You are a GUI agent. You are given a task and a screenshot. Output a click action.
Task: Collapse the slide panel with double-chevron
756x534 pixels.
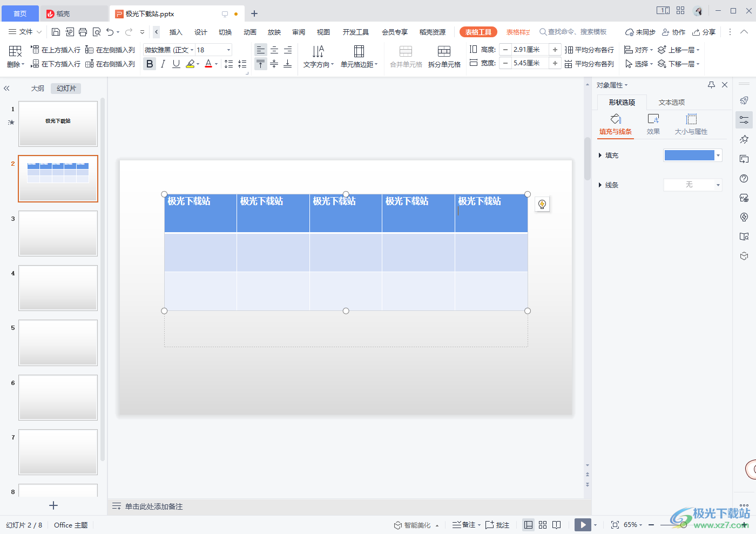[6, 88]
